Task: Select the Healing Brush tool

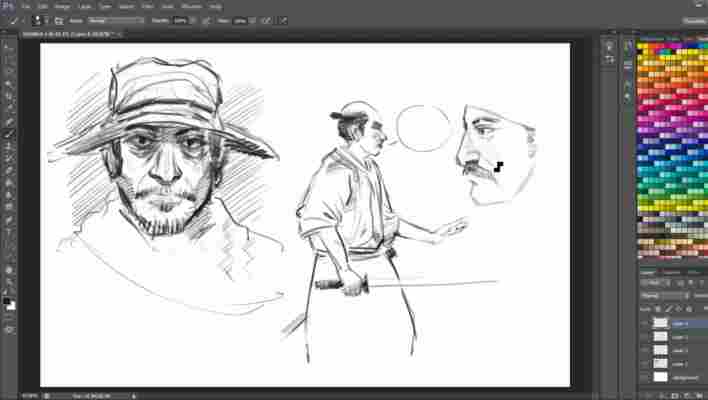Action: pos(9,121)
